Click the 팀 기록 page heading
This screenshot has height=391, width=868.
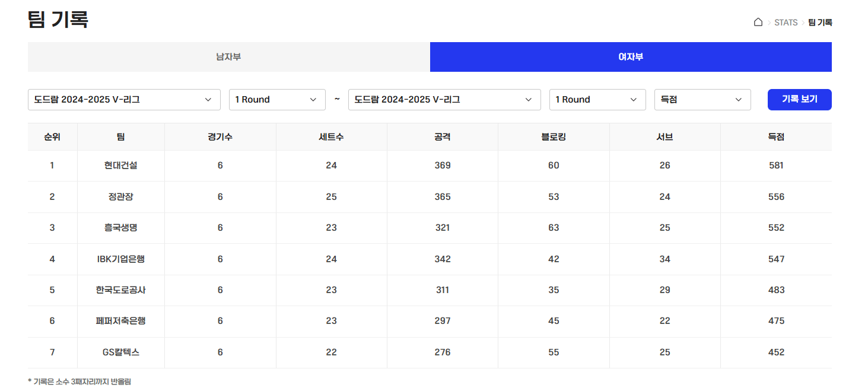pos(58,20)
